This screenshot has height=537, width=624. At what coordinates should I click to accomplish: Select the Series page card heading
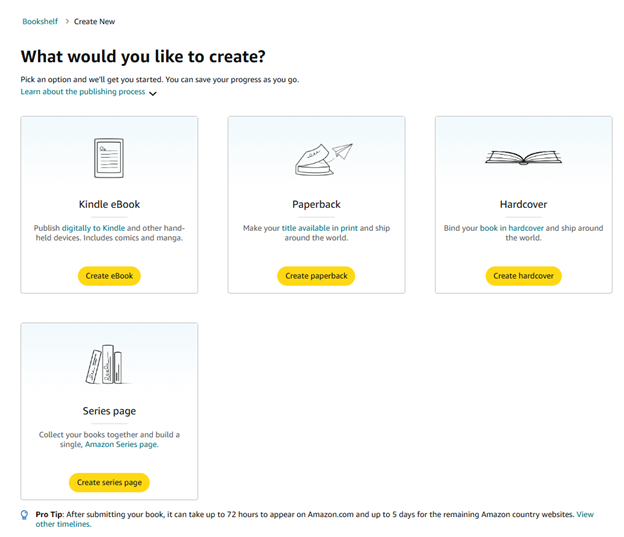click(x=109, y=411)
